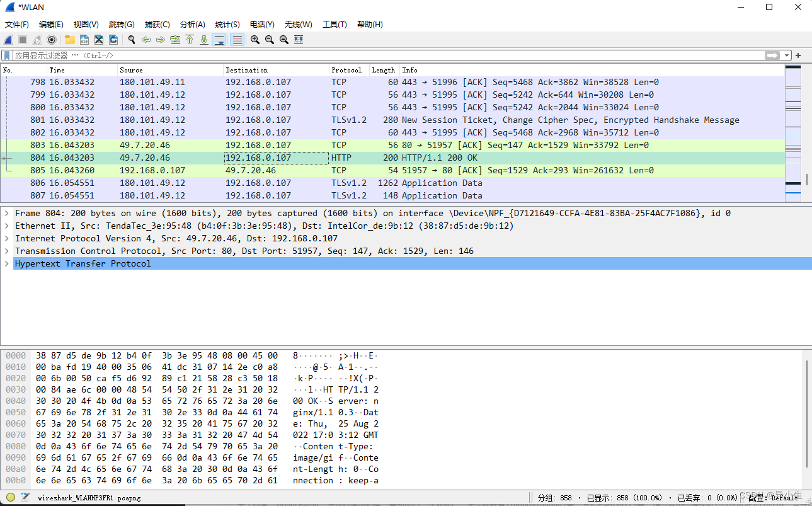The width and height of the screenshot is (812, 506).
Task: Sort by the No. column header
Action: pyautogui.click(x=23, y=70)
